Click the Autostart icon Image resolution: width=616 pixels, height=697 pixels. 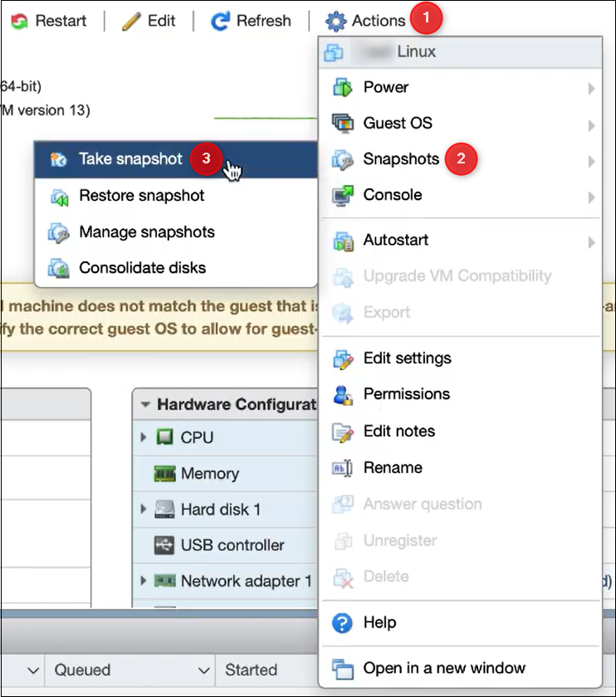click(344, 241)
